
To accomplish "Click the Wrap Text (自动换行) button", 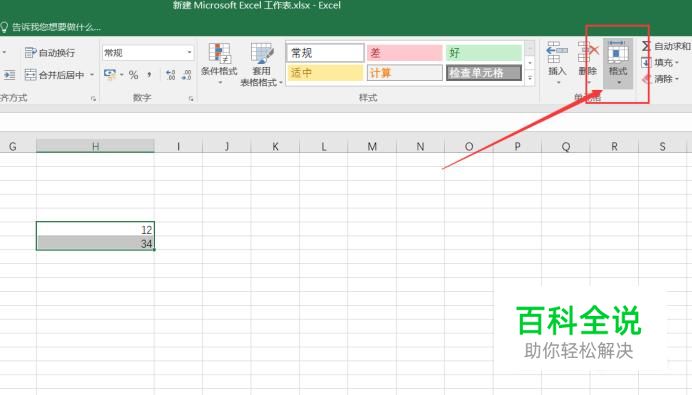I will 50,53.
